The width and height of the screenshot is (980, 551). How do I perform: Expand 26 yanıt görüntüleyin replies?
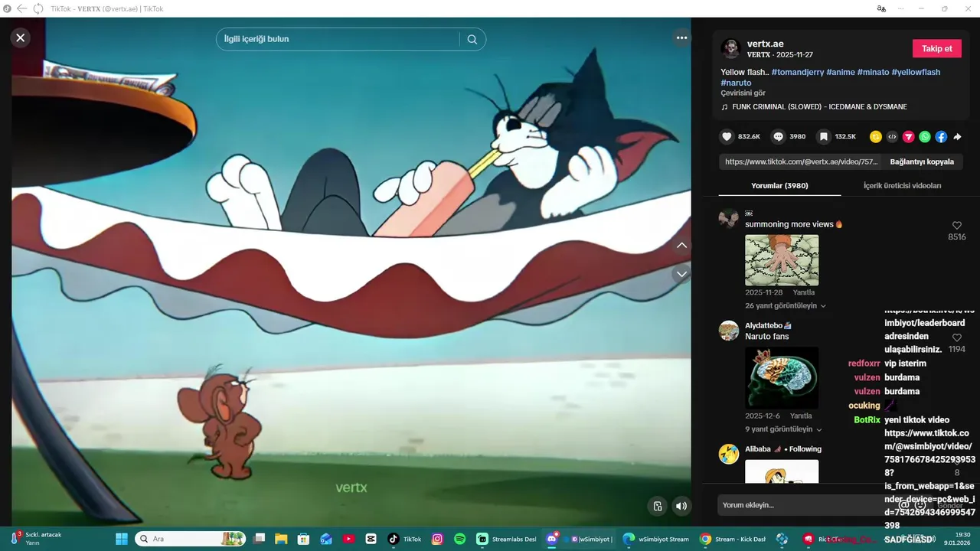(x=786, y=305)
